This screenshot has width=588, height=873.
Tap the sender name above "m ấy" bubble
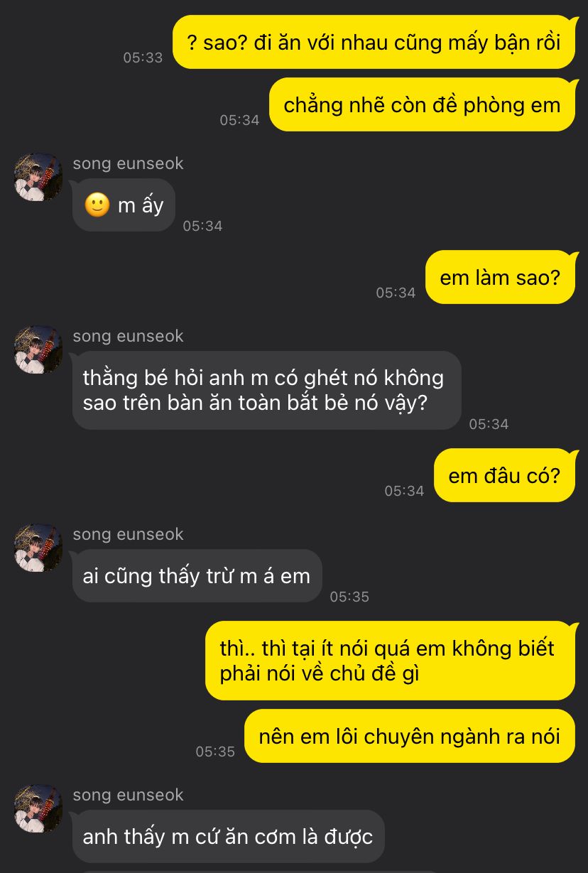point(128,163)
